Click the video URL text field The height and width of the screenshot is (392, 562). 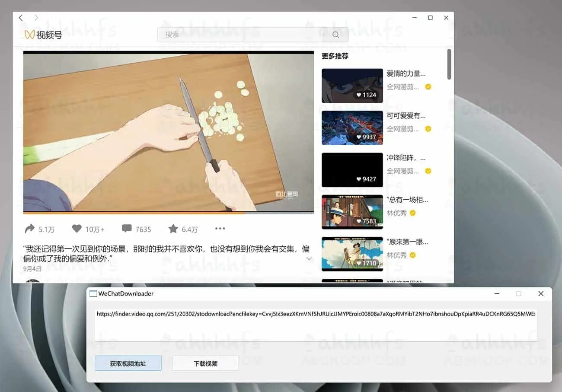click(x=316, y=324)
